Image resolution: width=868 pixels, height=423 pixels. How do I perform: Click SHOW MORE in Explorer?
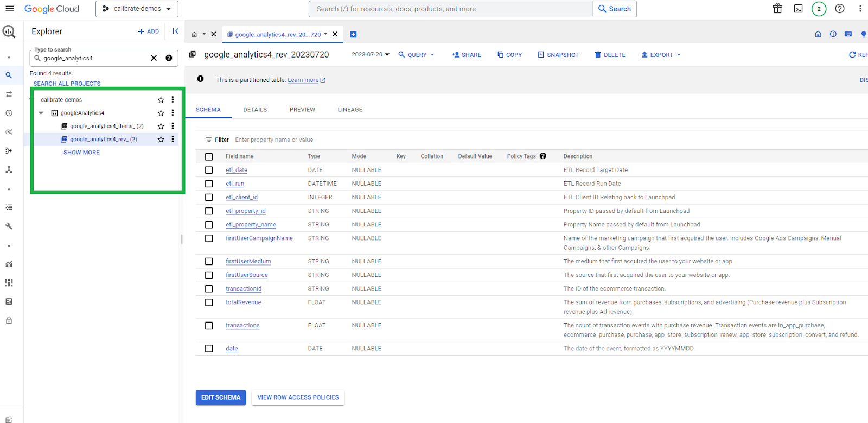coord(81,153)
